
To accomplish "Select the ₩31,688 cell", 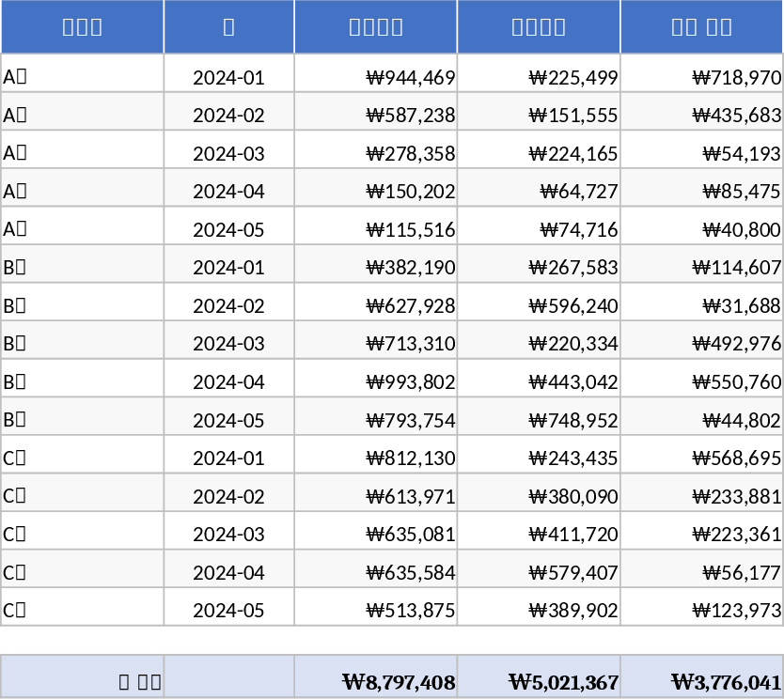I will (701, 304).
